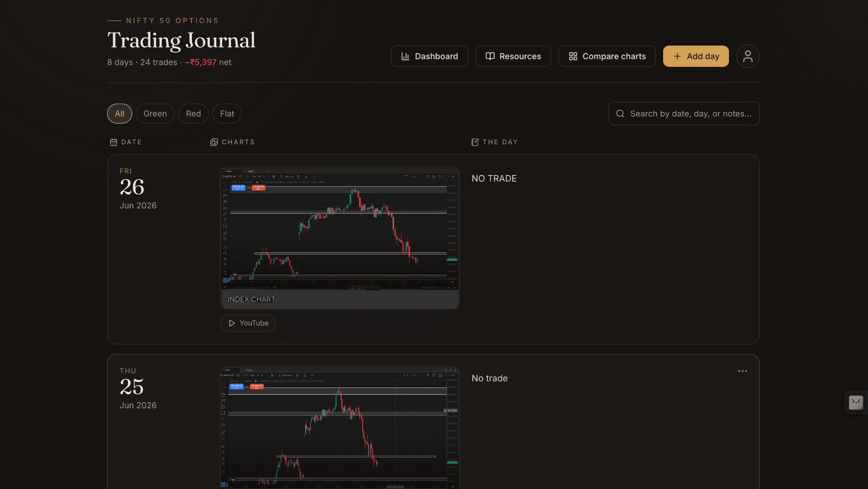The image size is (868, 489).
Task: Filter by Red days
Action: click(x=193, y=114)
